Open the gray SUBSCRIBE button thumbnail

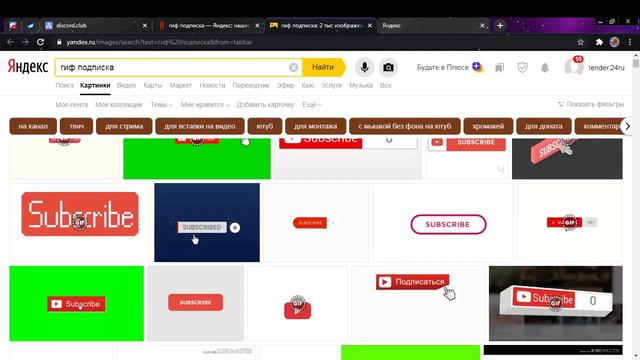196,303
